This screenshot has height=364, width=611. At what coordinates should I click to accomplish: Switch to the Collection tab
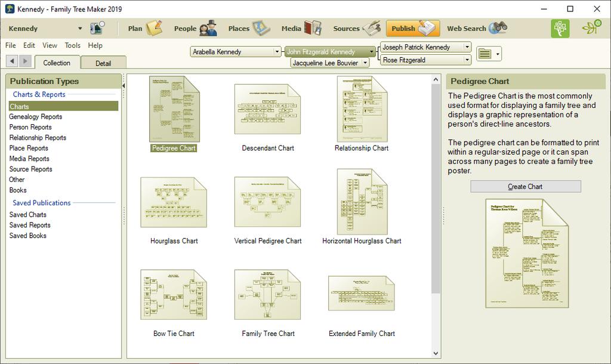(57, 63)
